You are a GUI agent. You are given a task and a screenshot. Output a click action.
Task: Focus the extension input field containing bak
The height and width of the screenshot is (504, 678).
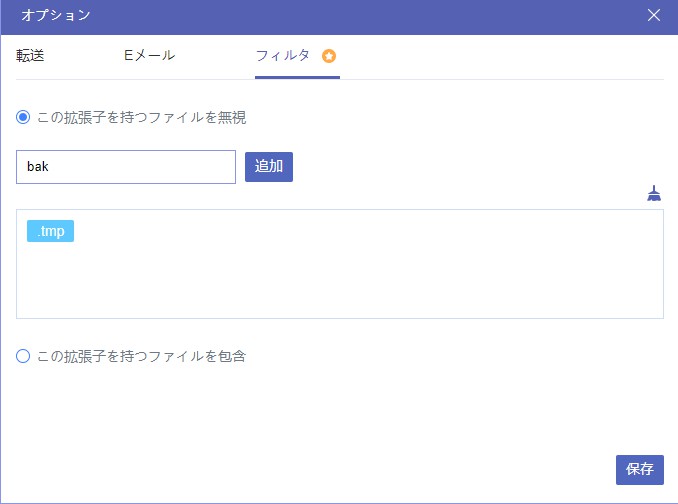pos(126,167)
